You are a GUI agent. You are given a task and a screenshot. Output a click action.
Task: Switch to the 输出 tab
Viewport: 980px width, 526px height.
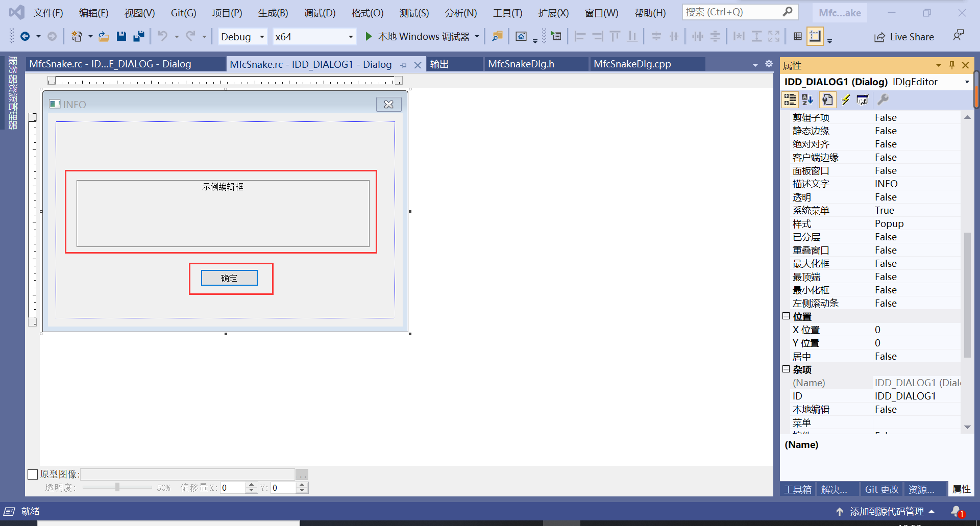pyautogui.click(x=439, y=64)
